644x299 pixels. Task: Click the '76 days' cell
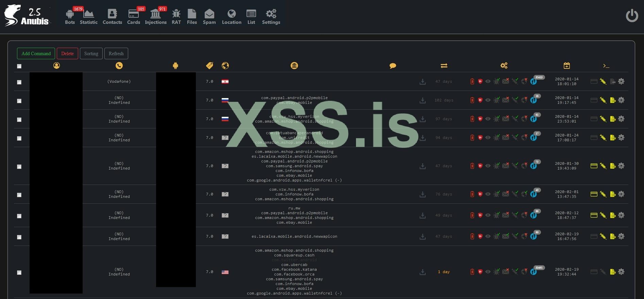coord(444,194)
